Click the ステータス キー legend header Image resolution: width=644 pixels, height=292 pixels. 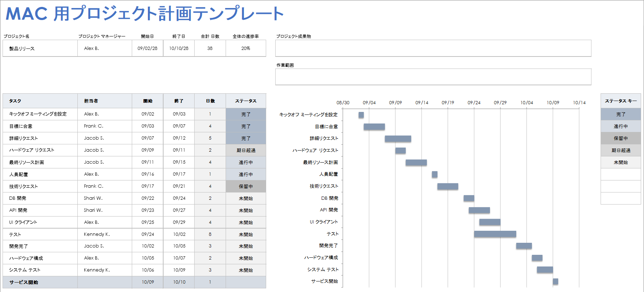(x=621, y=101)
